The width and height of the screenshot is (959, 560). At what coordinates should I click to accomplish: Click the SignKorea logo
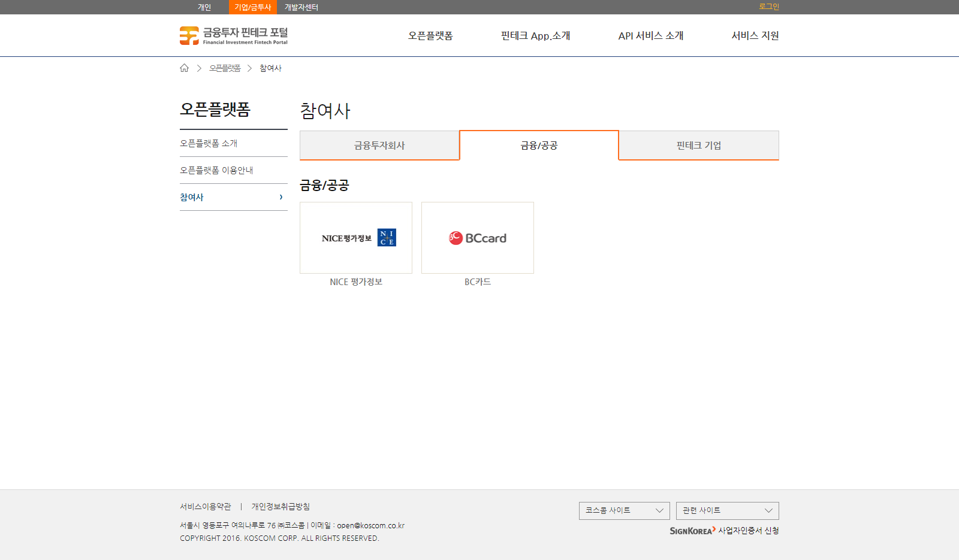692,531
